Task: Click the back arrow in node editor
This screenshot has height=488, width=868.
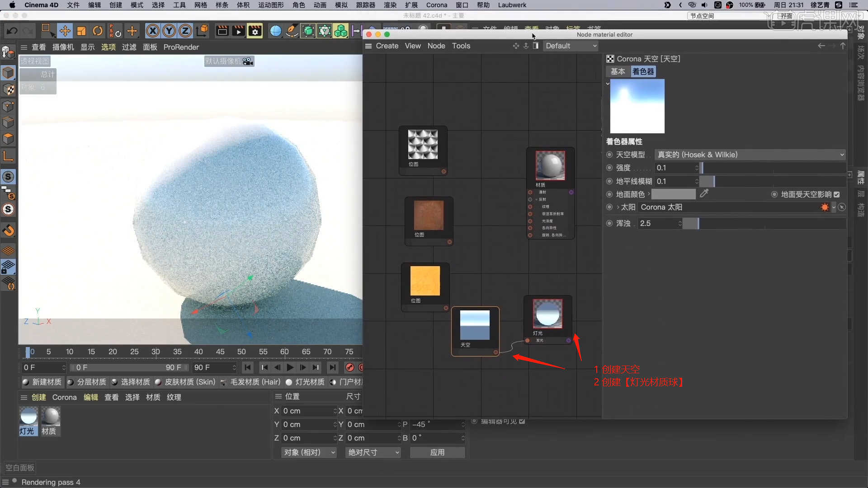Action: coord(821,46)
